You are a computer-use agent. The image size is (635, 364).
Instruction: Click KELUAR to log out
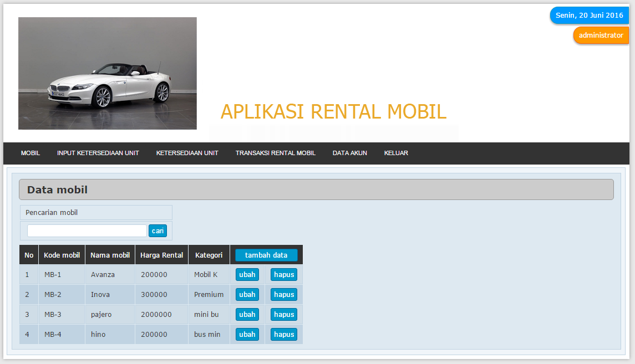396,153
